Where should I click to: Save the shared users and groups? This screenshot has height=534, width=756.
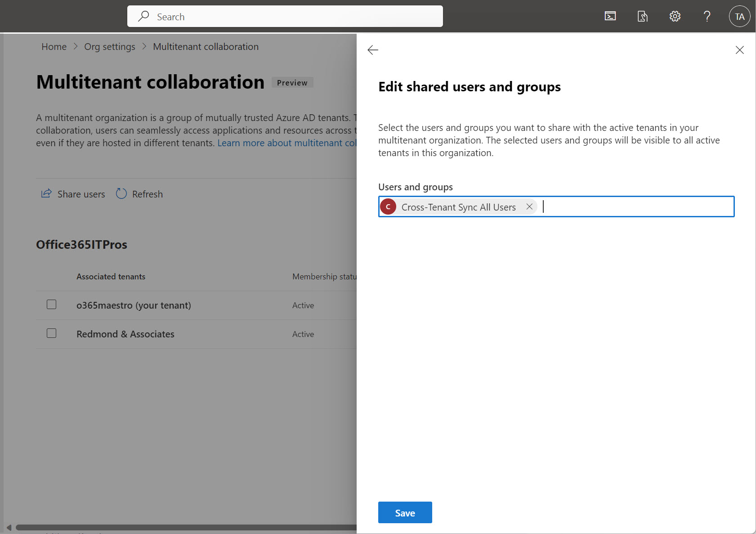[405, 512]
